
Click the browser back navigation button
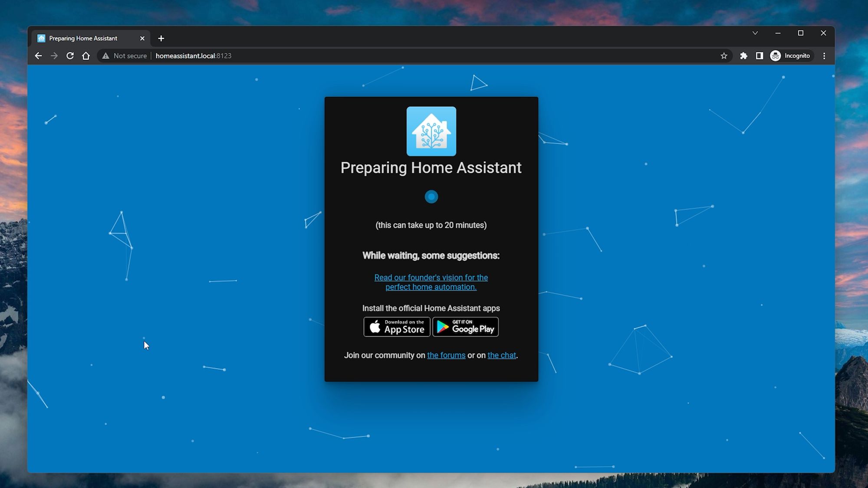click(x=38, y=56)
